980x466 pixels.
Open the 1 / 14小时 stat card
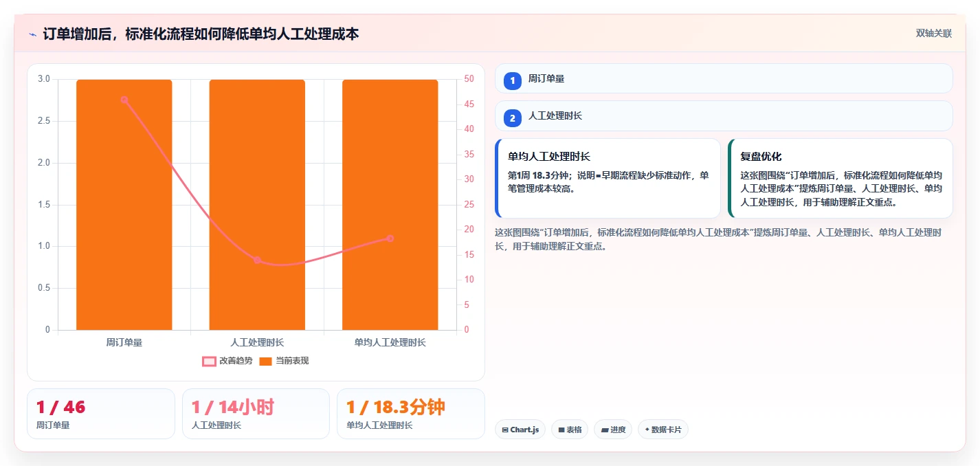[x=256, y=414]
